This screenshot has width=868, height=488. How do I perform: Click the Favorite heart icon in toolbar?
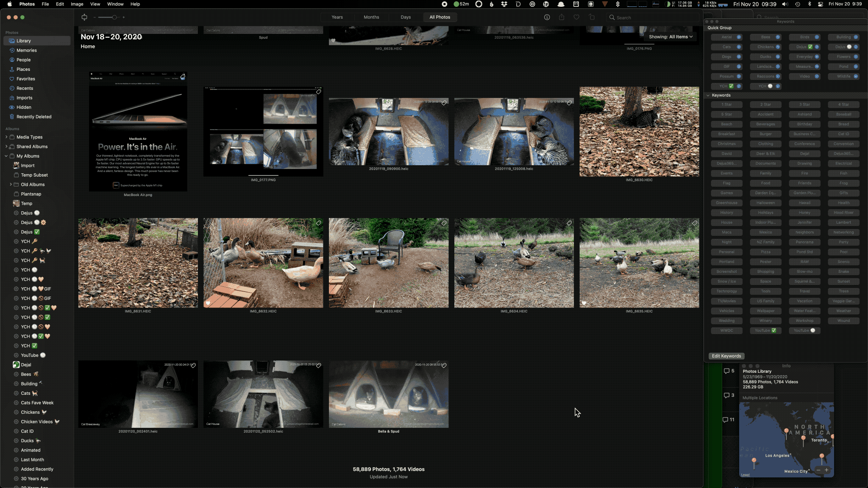(x=576, y=17)
